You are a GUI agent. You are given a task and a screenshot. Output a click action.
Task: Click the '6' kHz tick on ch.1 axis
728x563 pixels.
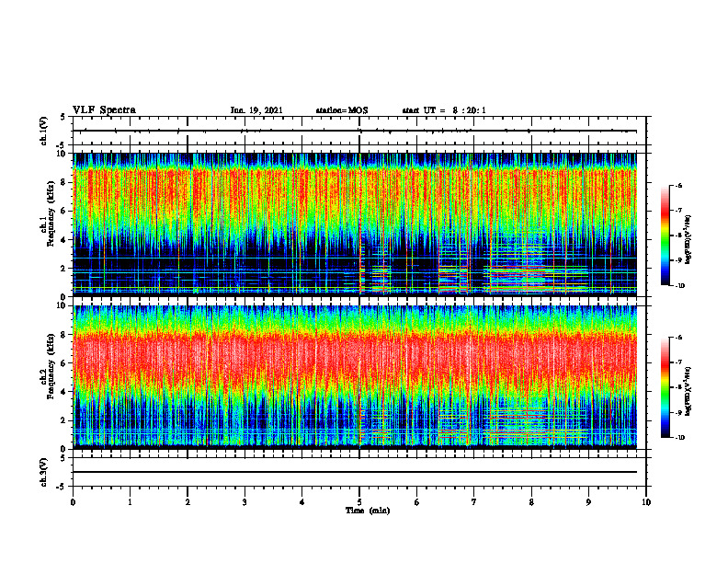(64, 211)
